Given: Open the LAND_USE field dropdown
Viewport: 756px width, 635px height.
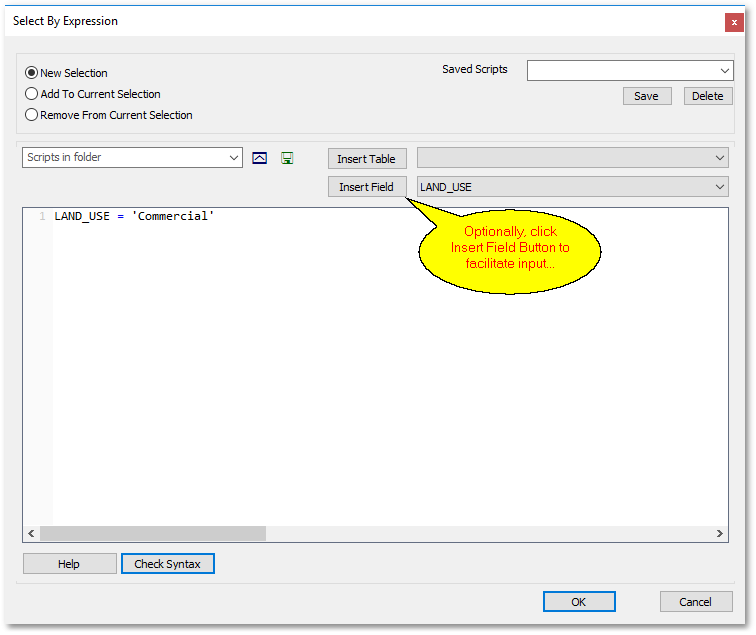Looking at the screenshot, I should [x=720, y=187].
